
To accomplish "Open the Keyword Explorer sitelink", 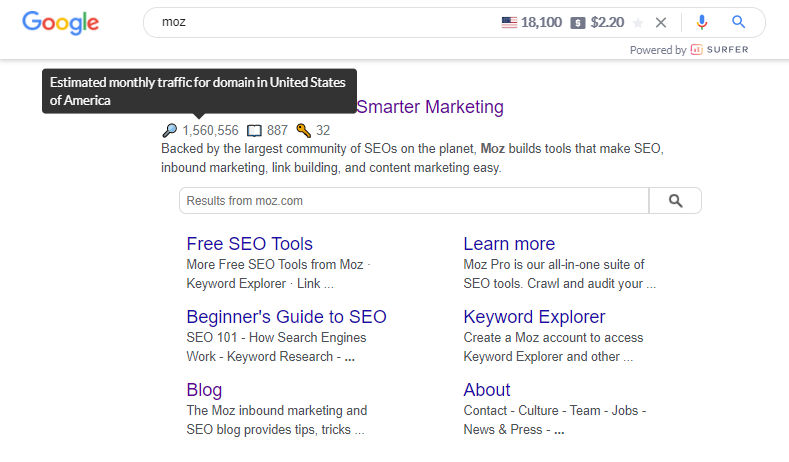I will click(534, 317).
